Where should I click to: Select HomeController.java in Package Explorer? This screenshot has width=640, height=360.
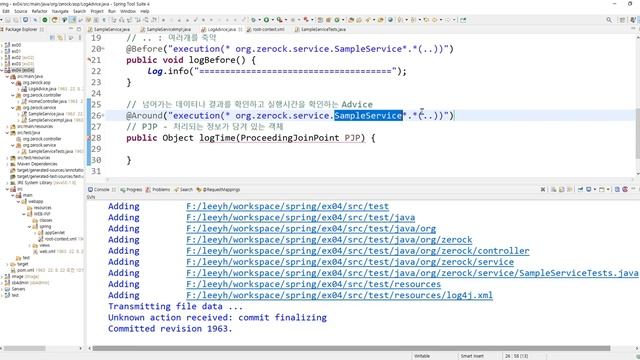[x=47, y=101]
